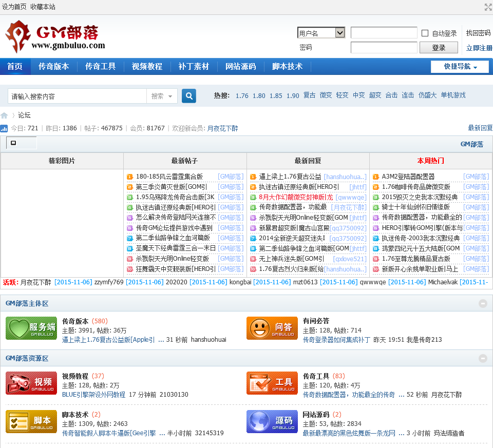Screen dimensions: 493x448
Task: Open the 传奇版本 nav tab
Action: coord(54,66)
